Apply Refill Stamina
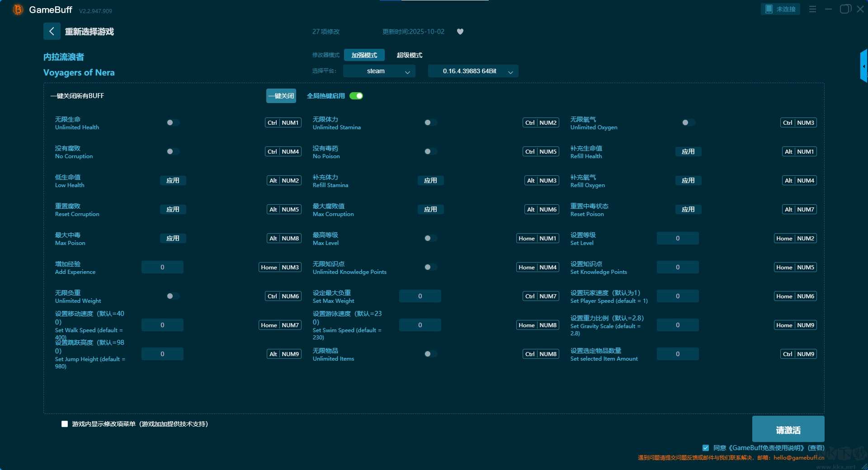 [x=430, y=180]
